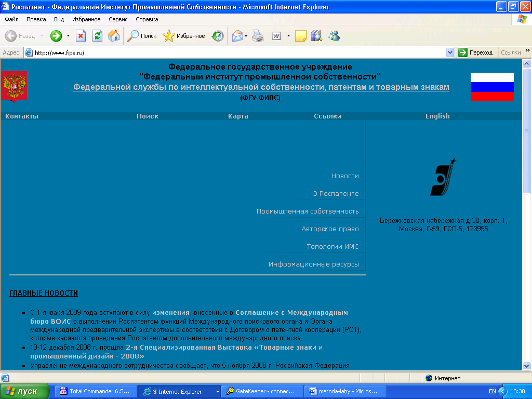Click the Back arrow toolbar icon

(x=11, y=36)
